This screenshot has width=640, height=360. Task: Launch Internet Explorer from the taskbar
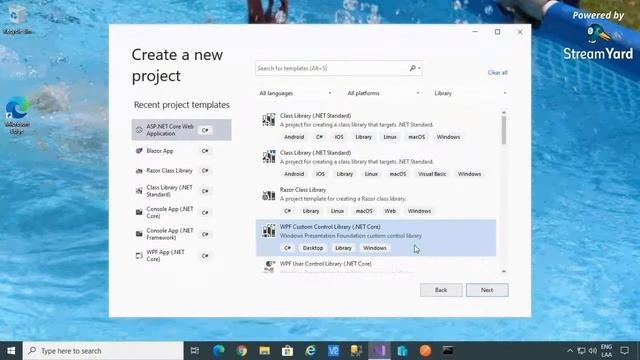[x=311, y=351]
